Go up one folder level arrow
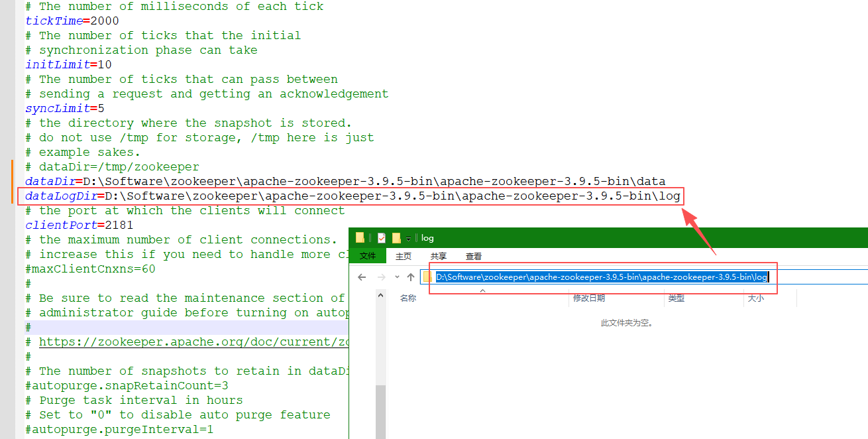 [x=411, y=277]
